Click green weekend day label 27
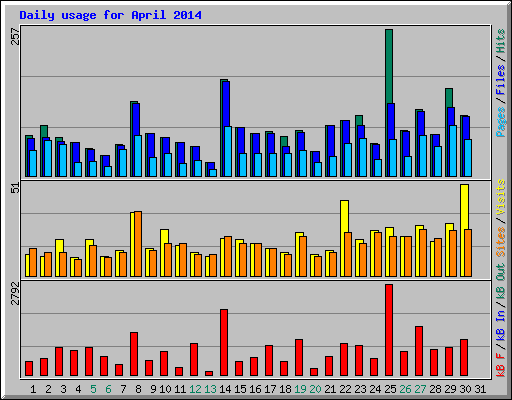The height and width of the screenshot is (400, 512). coord(420,389)
